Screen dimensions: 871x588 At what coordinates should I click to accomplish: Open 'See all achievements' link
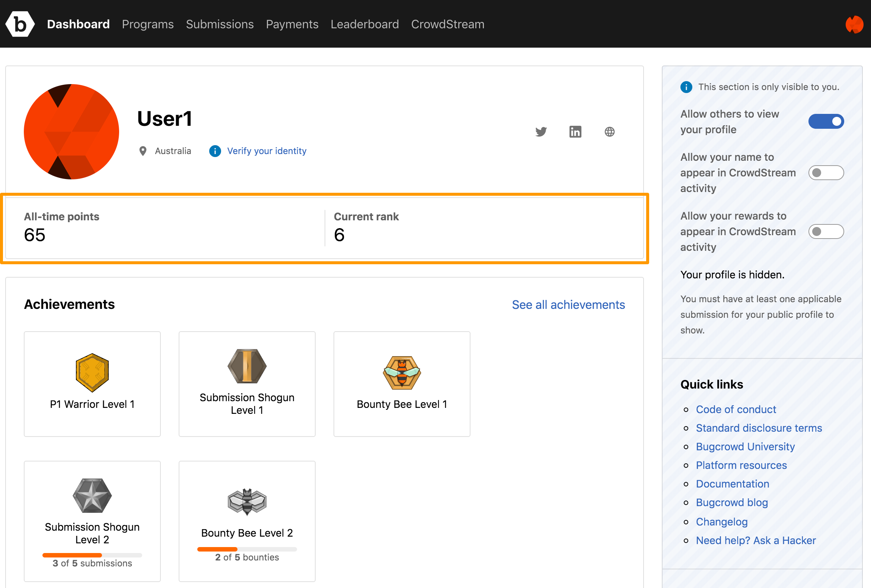tap(568, 305)
